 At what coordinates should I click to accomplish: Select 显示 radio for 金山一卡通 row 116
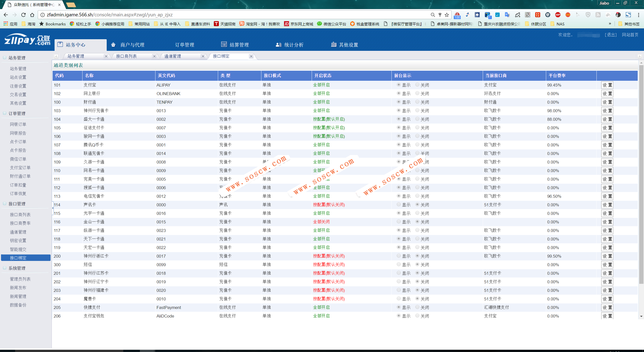[399, 222]
